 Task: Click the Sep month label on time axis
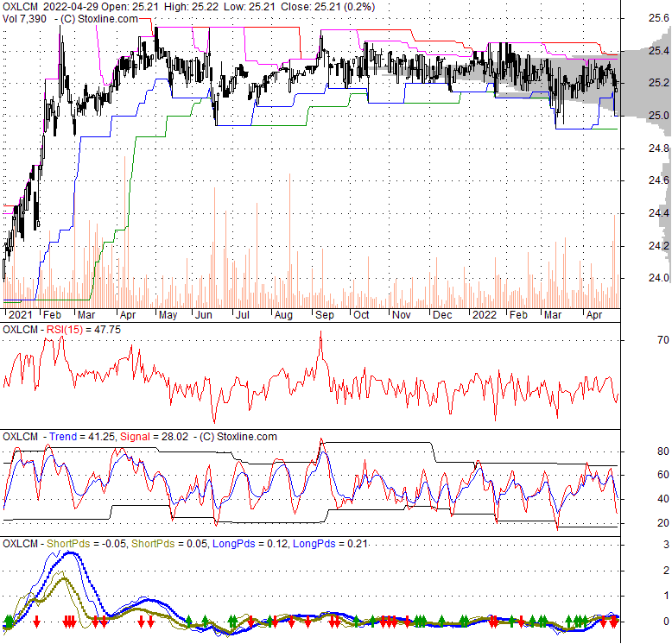pos(325,315)
